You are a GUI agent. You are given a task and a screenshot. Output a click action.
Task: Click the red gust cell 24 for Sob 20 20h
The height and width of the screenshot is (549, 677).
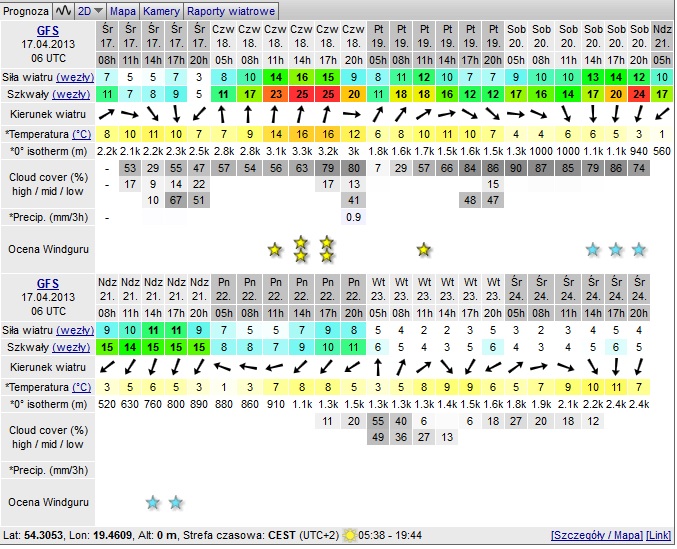[x=639, y=94]
